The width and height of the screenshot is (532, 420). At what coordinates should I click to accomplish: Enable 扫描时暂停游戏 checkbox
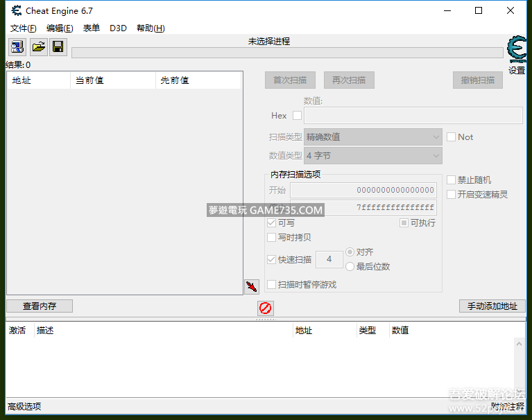pos(271,285)
